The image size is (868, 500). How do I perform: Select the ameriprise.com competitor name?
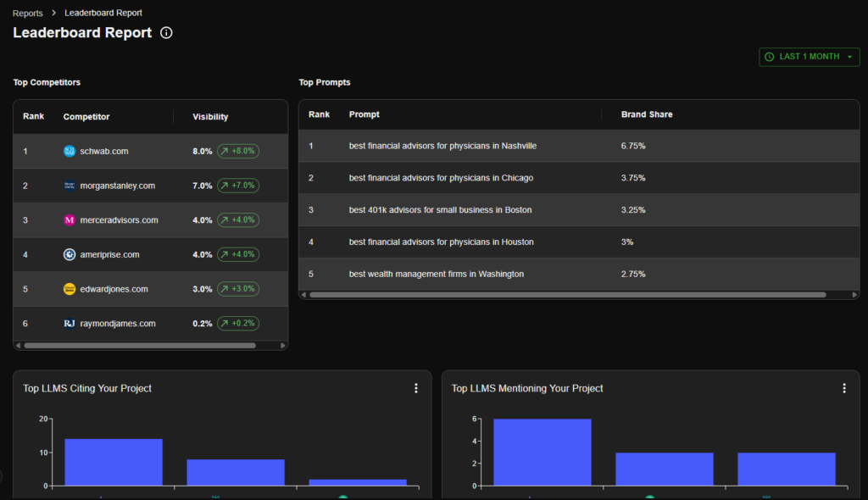click(109, 255)
